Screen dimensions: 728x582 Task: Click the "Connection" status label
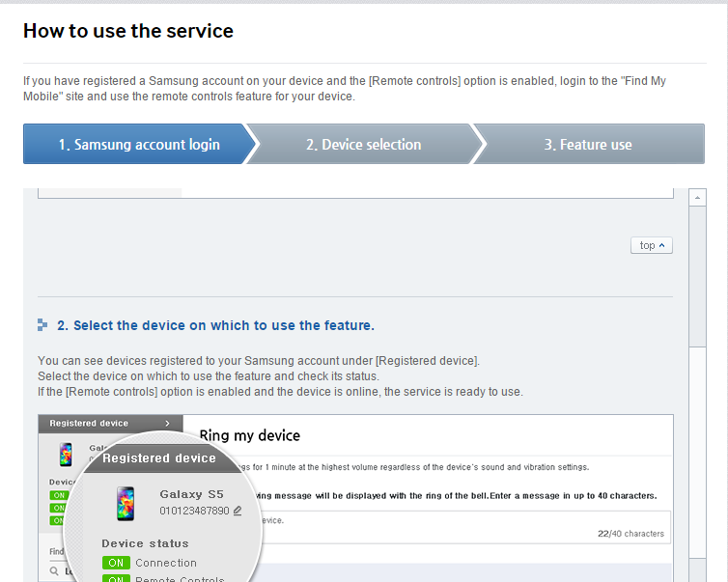coord(166,563)
